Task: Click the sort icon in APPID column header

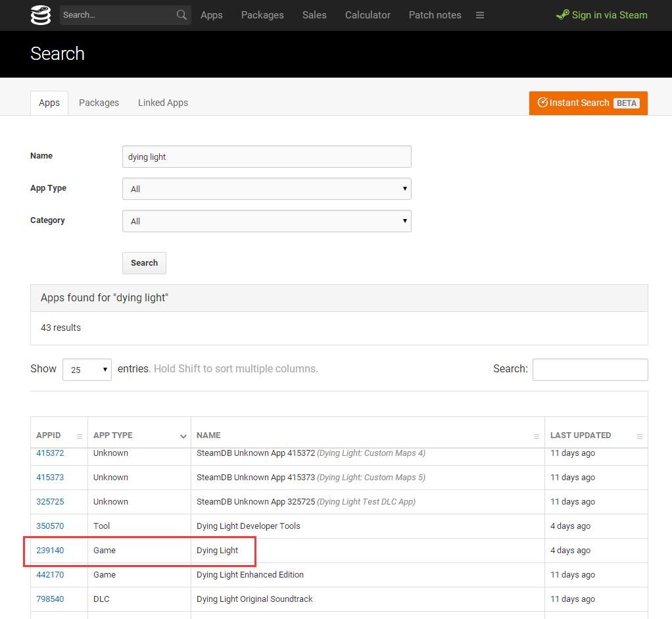Action: point(80,436)
